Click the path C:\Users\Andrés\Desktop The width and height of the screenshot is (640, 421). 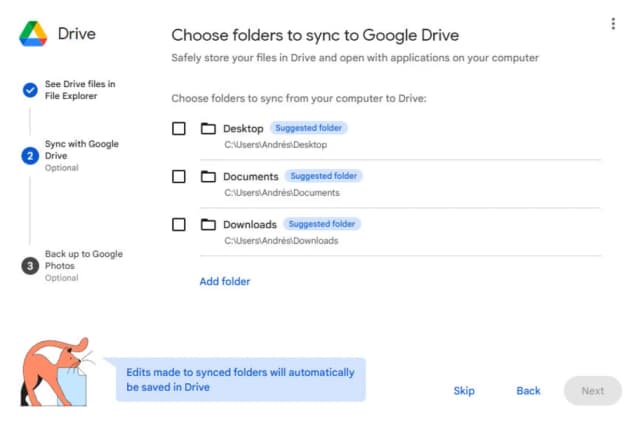[276, 145]
